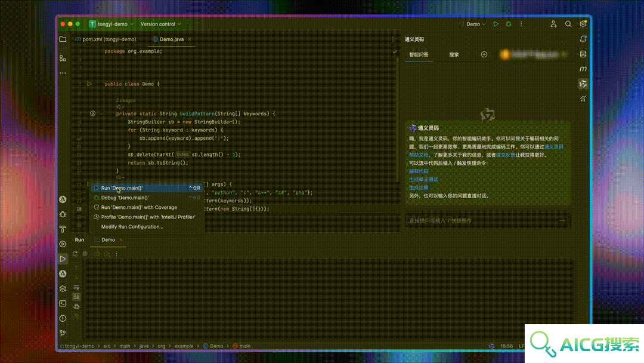This screenshot has width=644, height=363.
Task: Collapse the for-loop fold arrow
Action: [101, 130]
